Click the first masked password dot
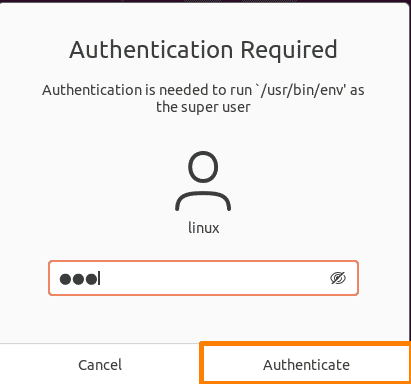The image size is (411, 384). click(65, 279)
